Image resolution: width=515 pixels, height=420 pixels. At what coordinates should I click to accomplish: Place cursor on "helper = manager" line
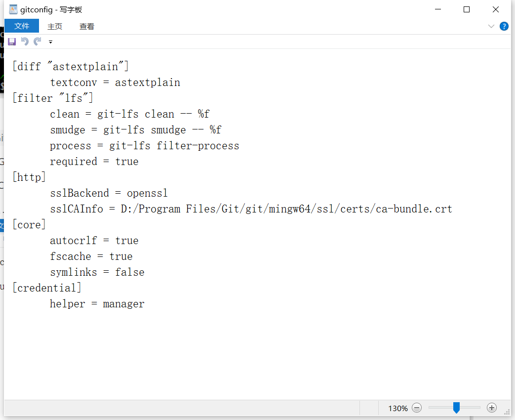97,304
